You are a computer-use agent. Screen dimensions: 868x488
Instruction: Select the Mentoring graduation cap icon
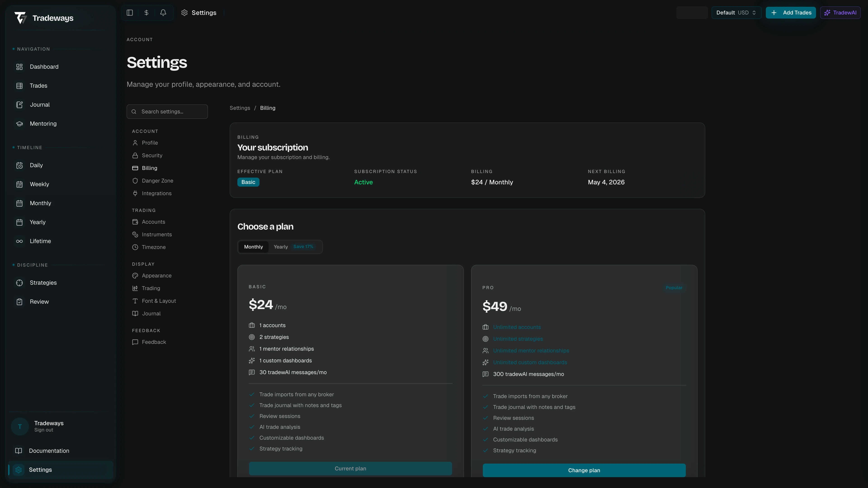19,124
